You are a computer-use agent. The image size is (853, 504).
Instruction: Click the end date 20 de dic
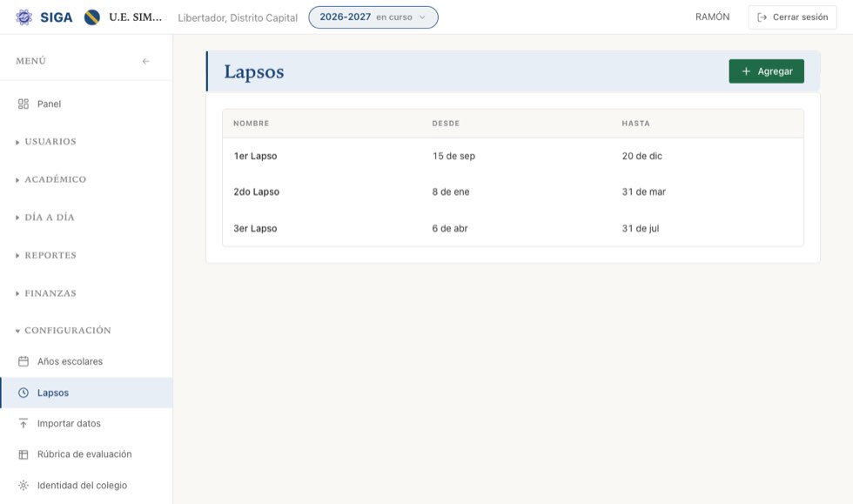[x=642, y=156]
